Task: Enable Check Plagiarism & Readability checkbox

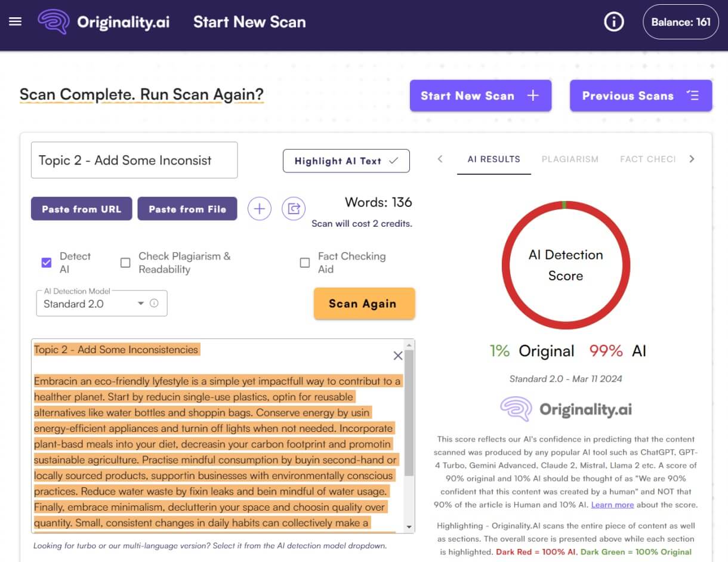Action: (x=125, y=263)
